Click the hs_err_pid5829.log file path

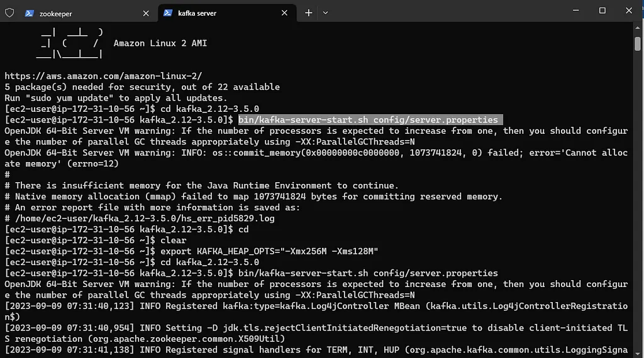(x=145, y=218)
